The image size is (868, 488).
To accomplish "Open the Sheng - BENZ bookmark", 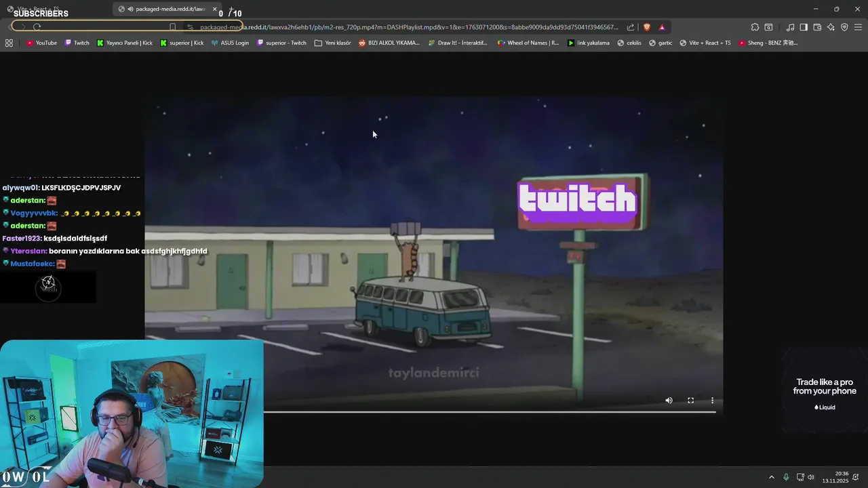I will pyautogui.click(x=768, y=43).
